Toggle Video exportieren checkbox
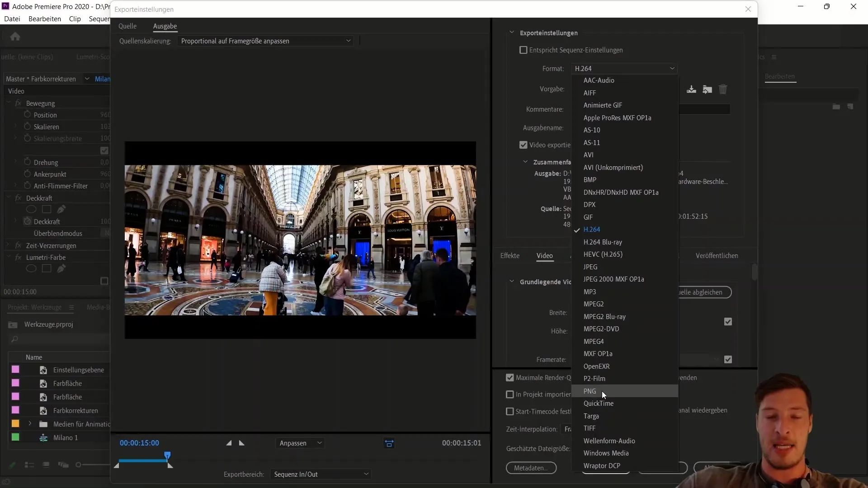The image size is (868, 488). (524, 145)
